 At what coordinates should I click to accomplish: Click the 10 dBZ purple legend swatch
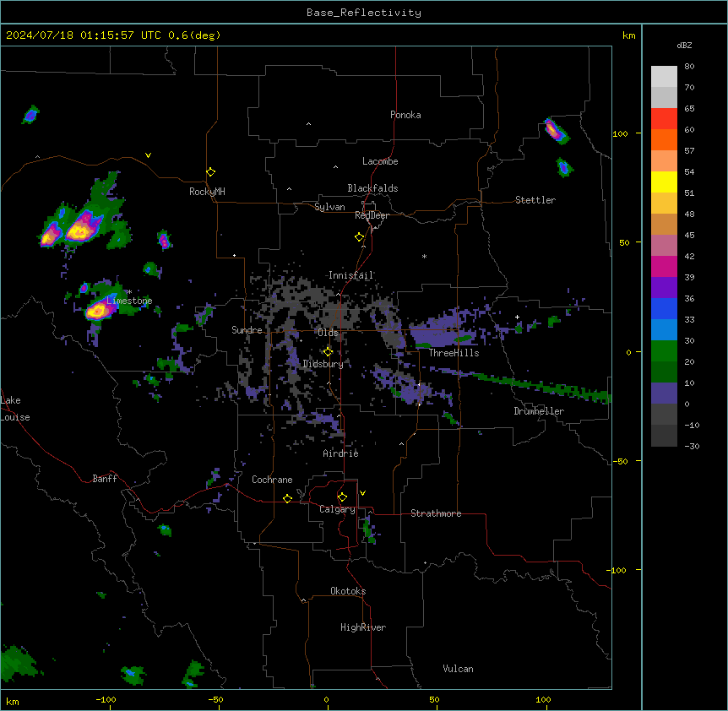coord(664,393)
